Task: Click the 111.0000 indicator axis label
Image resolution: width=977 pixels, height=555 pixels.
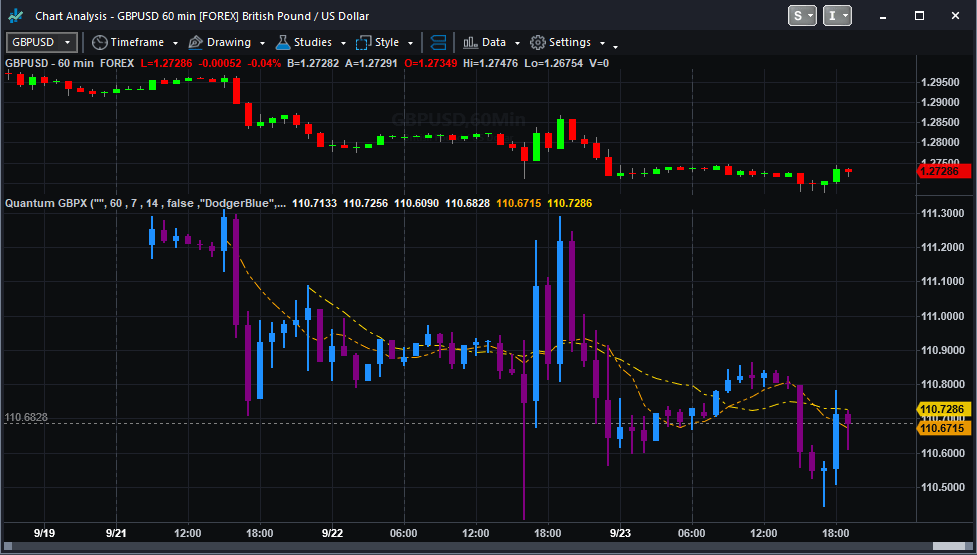Action: tap(943, 316)
